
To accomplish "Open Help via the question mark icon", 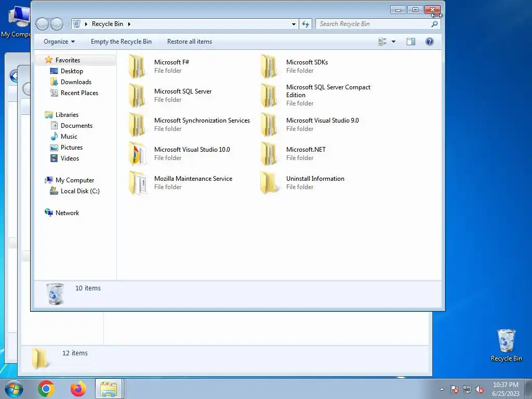I will [x=429, y=42].
